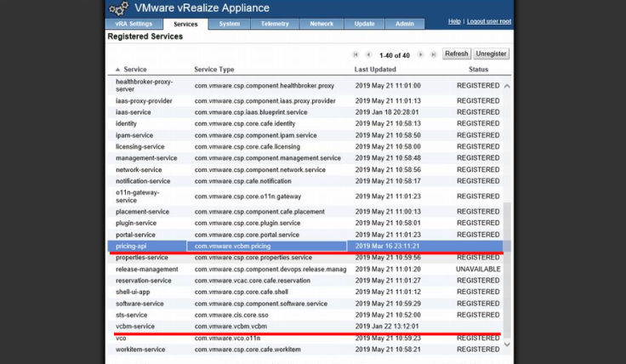Select the network-service row
This screenshot has height=364, width=626.
coord(305,169)
